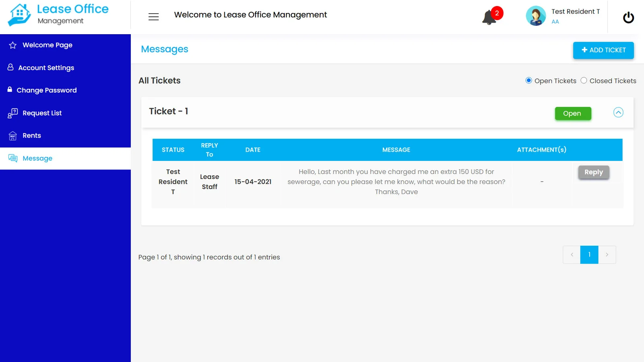Select the Open Tickets radio button

[529, 80]
